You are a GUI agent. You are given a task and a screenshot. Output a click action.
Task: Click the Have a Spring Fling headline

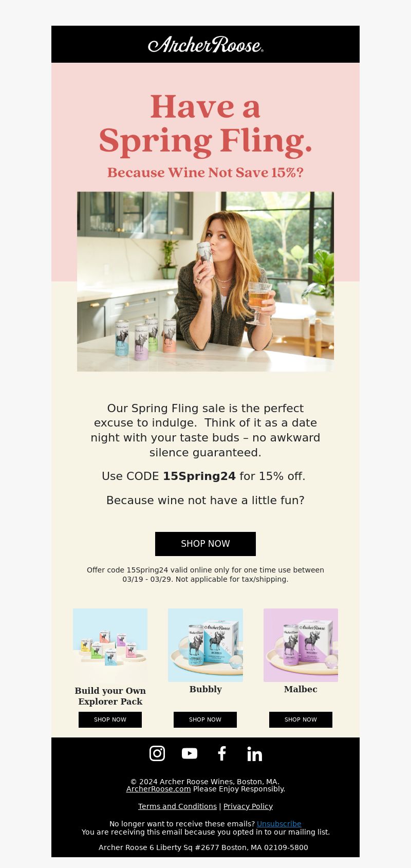point(206,124)
